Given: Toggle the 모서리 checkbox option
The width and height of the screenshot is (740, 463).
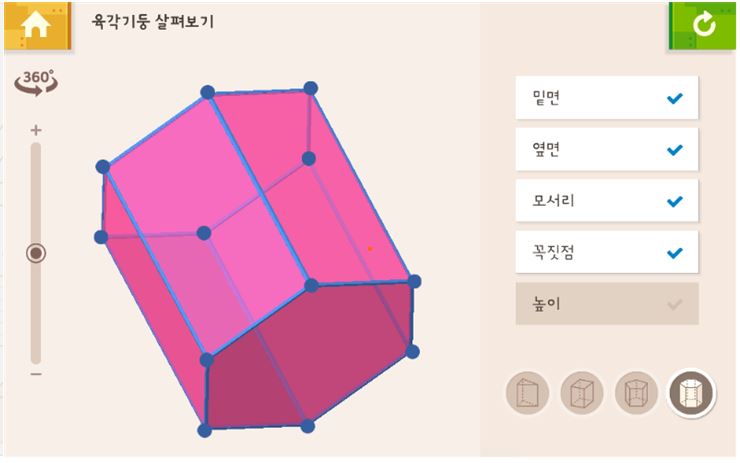Looking at the screenshot, I should pos(607,201).
